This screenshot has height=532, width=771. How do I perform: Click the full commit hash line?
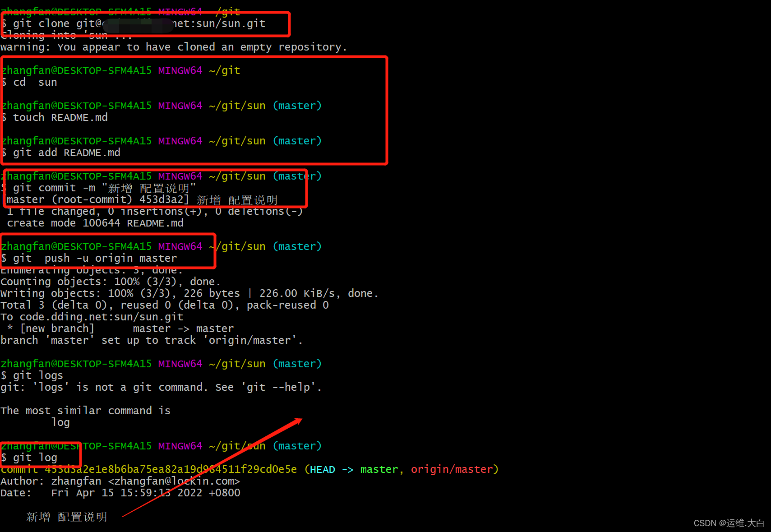249,469
